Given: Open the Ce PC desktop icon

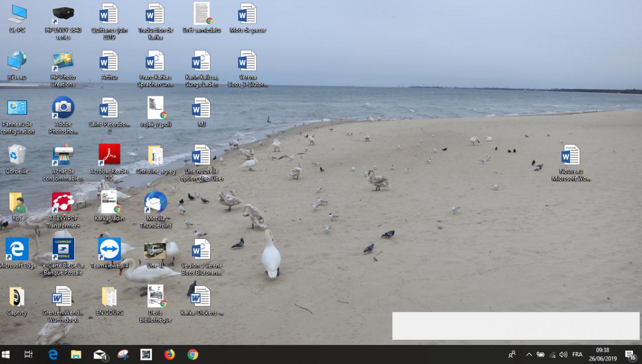Looking at the screenshot, I should (17, 19).
